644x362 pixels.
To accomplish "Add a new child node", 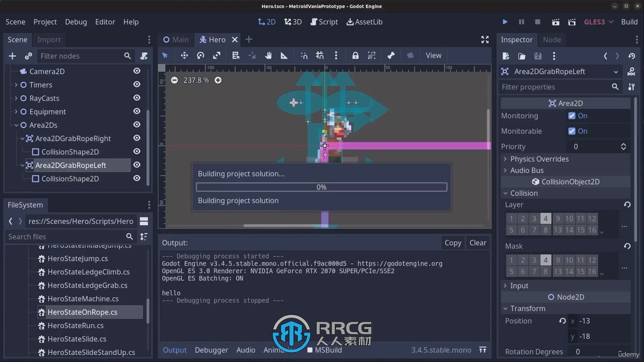I will tap(13, 56).
